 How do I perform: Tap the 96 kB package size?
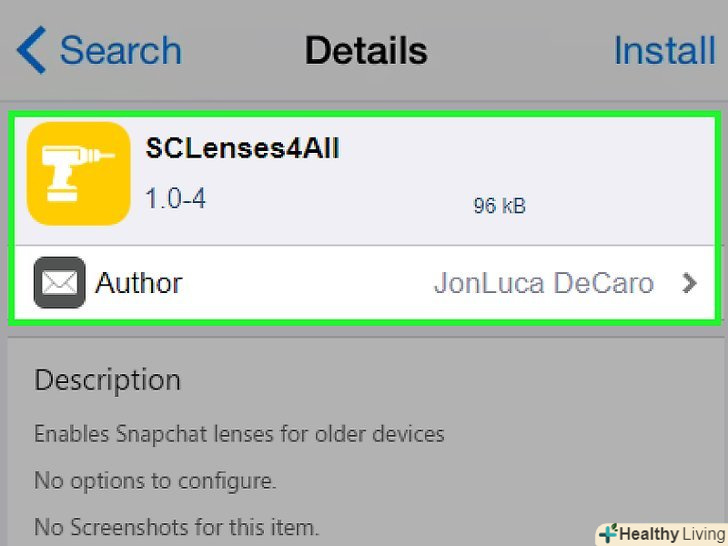(499, 206)
